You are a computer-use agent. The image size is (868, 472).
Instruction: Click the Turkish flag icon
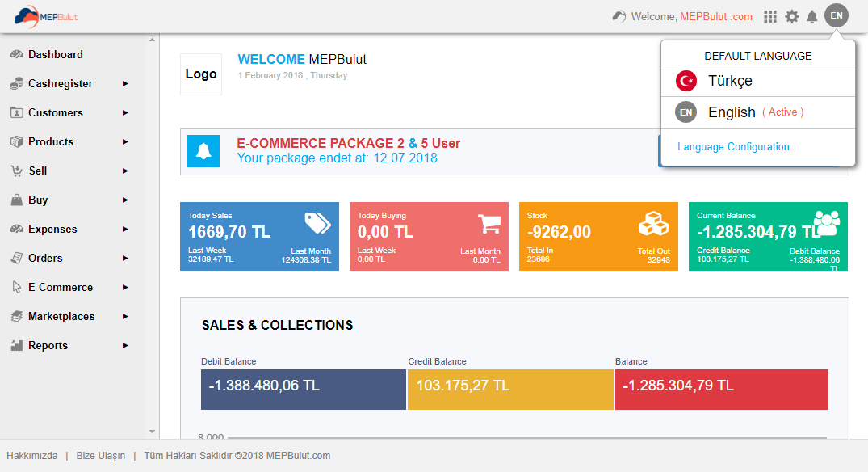tap(686, 81)
